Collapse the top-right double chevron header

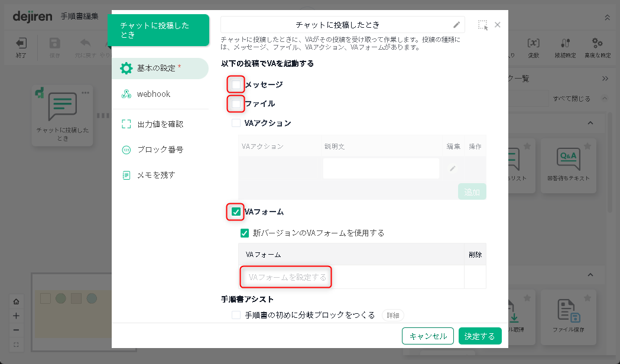pos(607,17)
